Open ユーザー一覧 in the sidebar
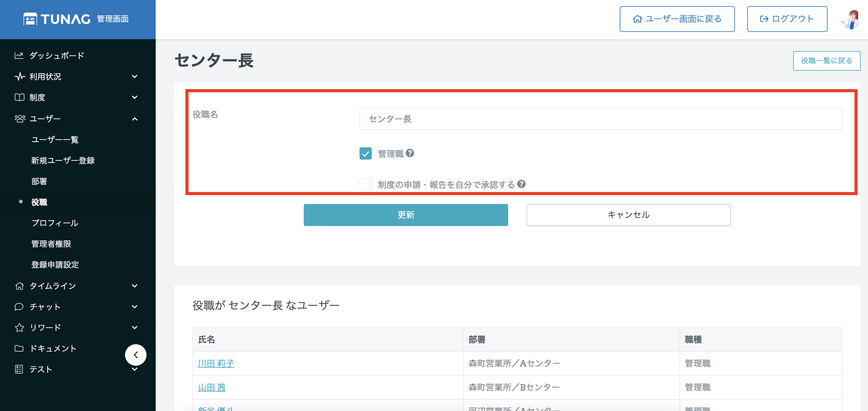Screen dimensions: 868x411 55,139
